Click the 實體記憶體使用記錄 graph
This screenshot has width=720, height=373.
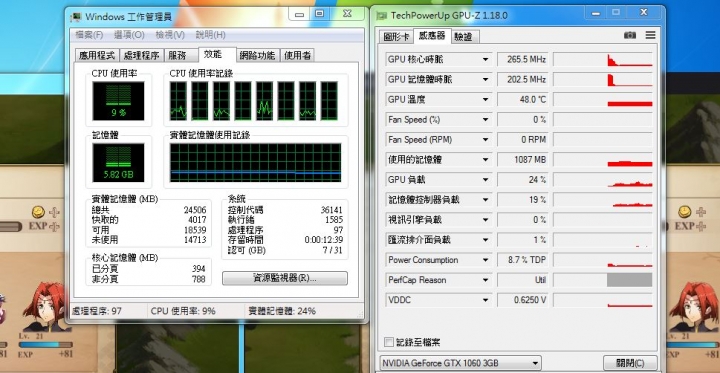coord(255,163)
